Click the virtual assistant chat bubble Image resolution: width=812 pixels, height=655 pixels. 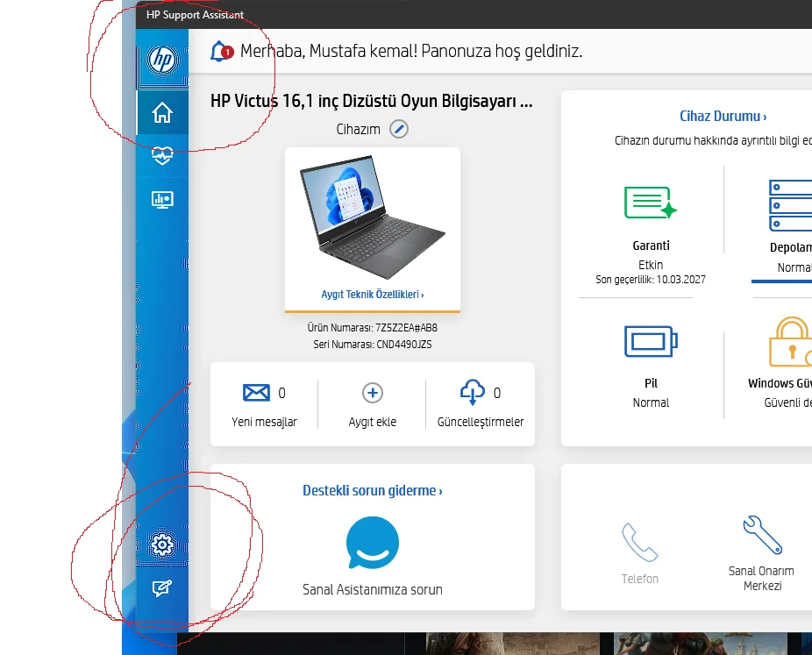coord(373,543)
